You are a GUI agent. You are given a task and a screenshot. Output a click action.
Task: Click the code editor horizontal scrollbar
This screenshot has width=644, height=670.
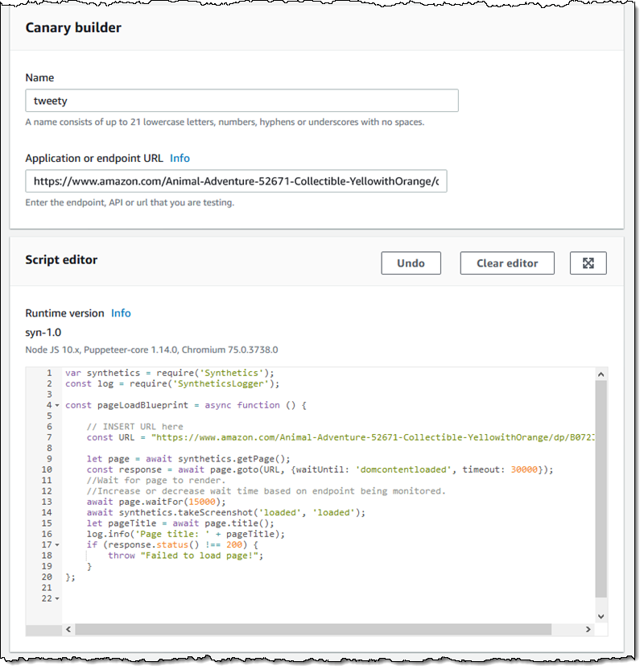coord(314,629)
